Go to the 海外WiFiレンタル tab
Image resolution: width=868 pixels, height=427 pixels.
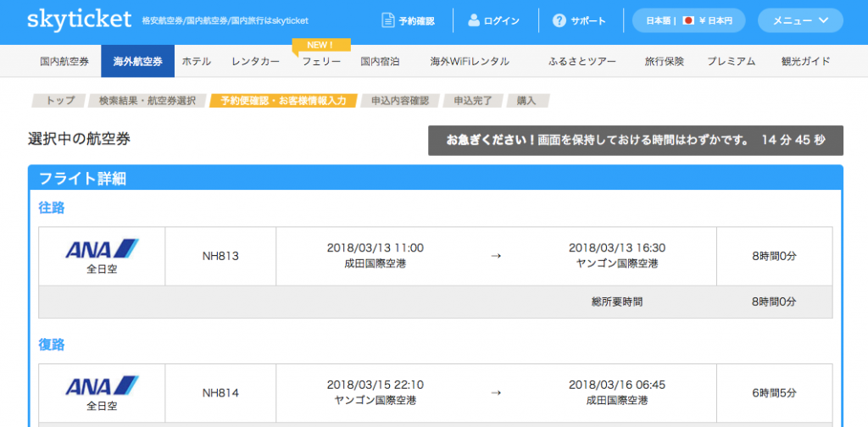[x=470, y=61]
